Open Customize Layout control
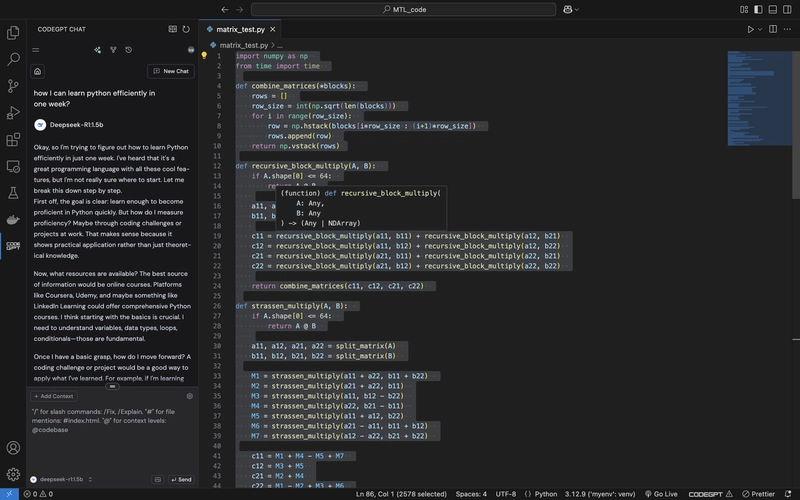 point(744,9)
